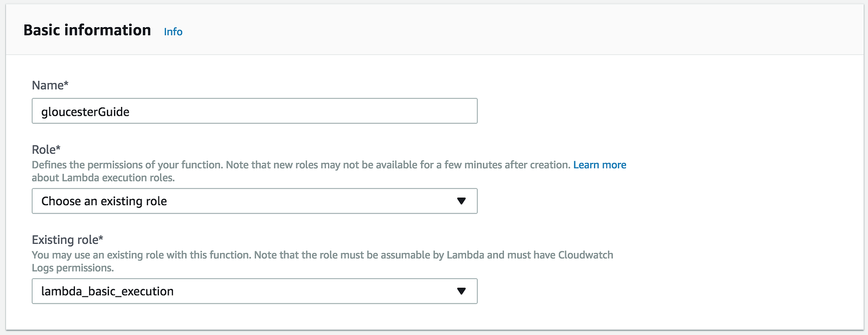The image size is (868, 335).
Task: Click the Name input field
Action: [x=254, y=111]
